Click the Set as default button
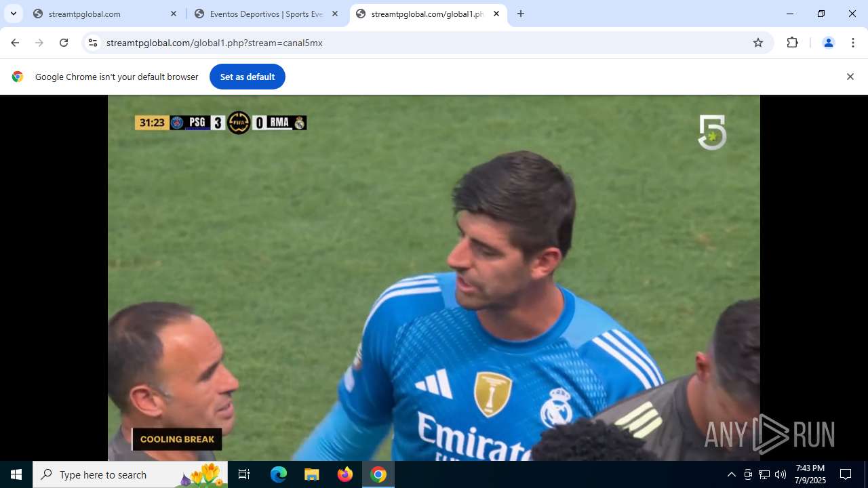Viewport: 868px width, 488px height. [248, 77]
